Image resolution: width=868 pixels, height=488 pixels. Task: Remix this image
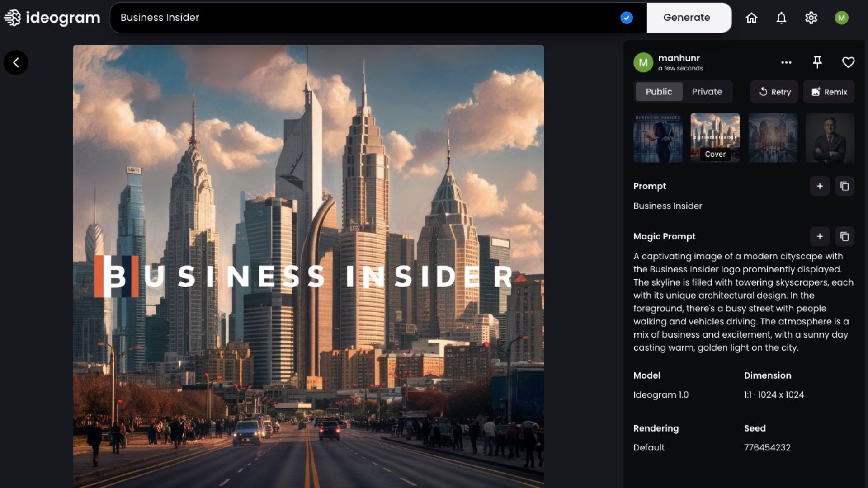829,92
